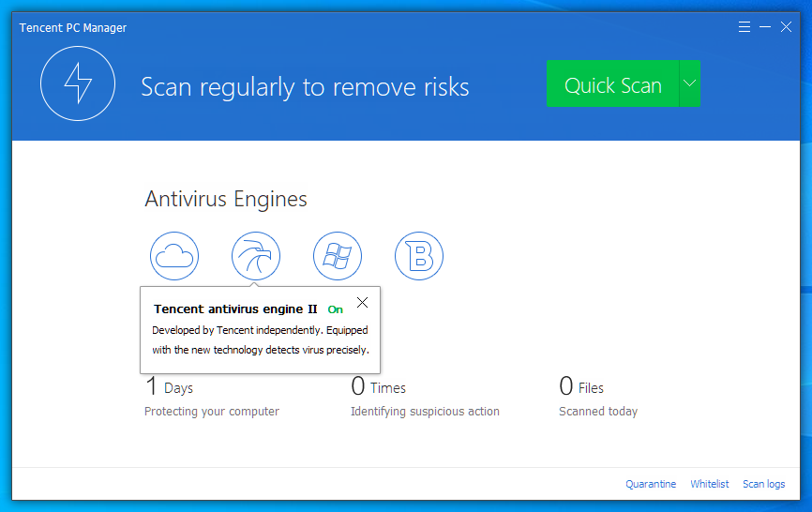Open the Quarantine link
This screenshot has height=512, width=812.
pos(651,484)
